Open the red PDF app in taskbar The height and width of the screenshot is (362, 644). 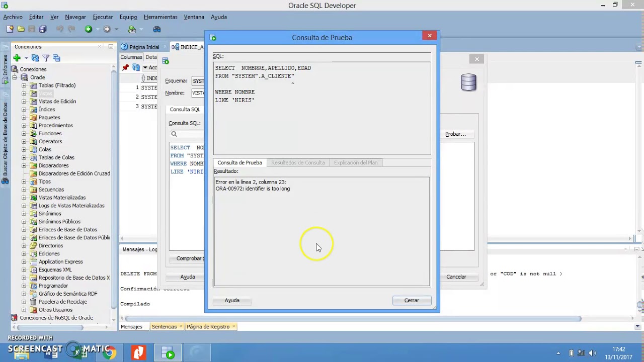point(138,352)
